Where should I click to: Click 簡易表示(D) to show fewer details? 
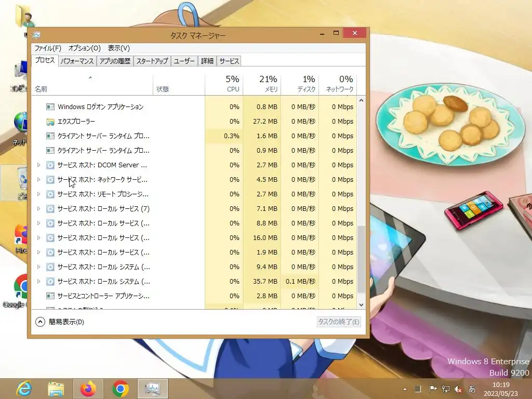tap(60, 322)
